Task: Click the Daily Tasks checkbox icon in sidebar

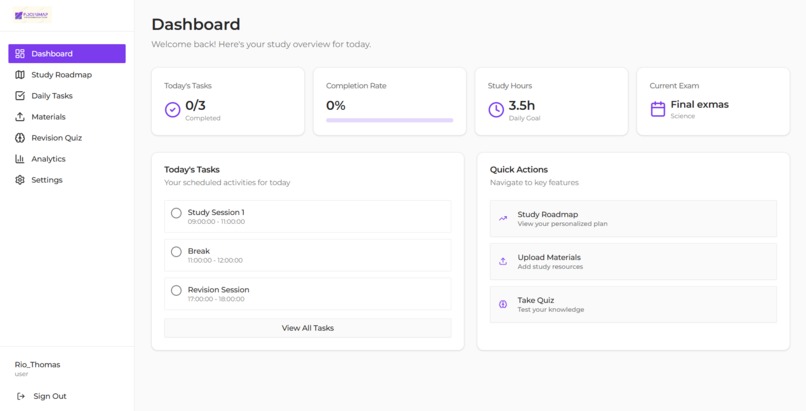Action: [x=20, y=96]
